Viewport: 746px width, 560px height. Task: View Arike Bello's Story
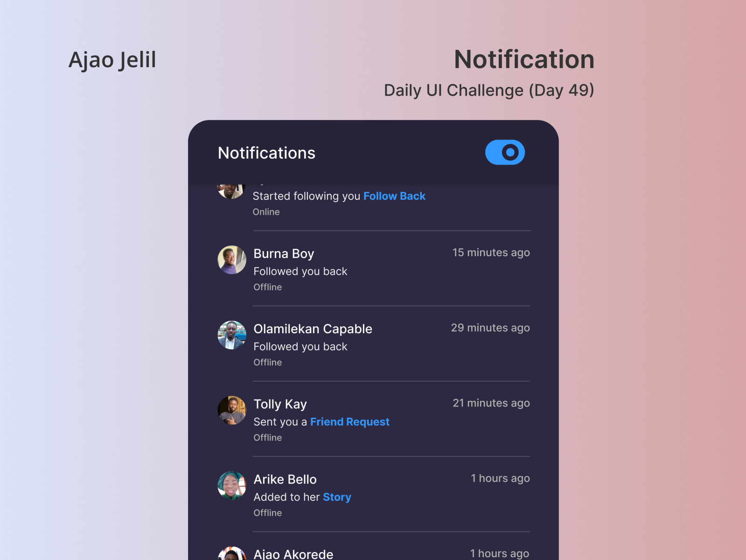tap(337, 497)
